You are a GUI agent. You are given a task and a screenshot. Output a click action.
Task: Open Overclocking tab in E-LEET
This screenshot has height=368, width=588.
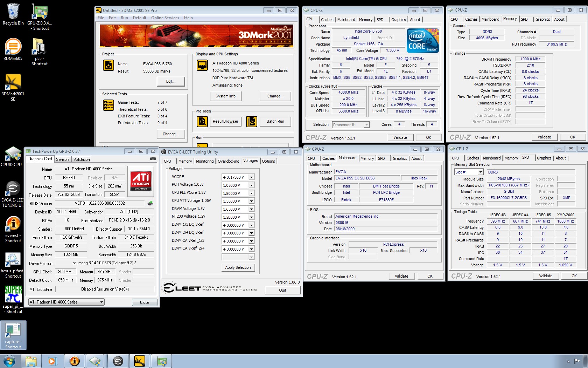(229, 161)
